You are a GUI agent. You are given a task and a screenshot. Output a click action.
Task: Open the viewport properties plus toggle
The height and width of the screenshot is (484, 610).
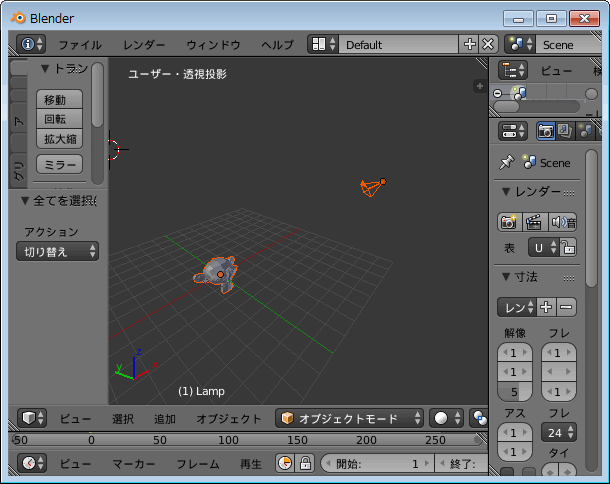pos(479,86)
